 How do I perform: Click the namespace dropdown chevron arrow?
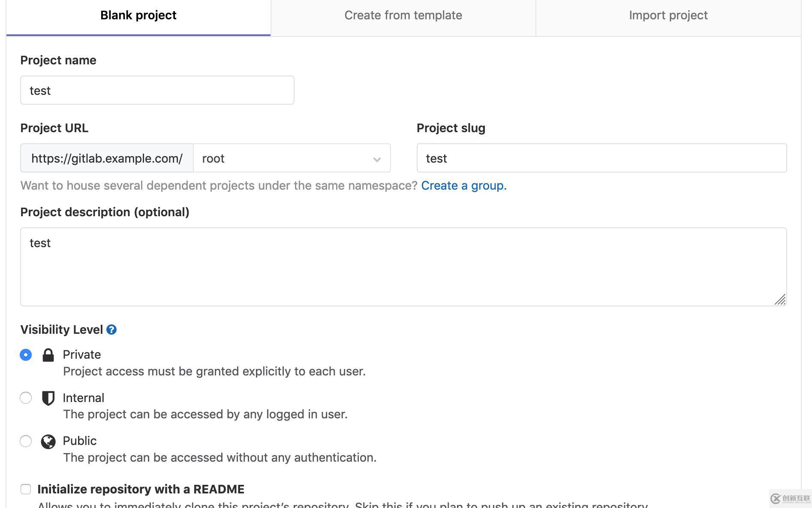(x=377, y=160)
